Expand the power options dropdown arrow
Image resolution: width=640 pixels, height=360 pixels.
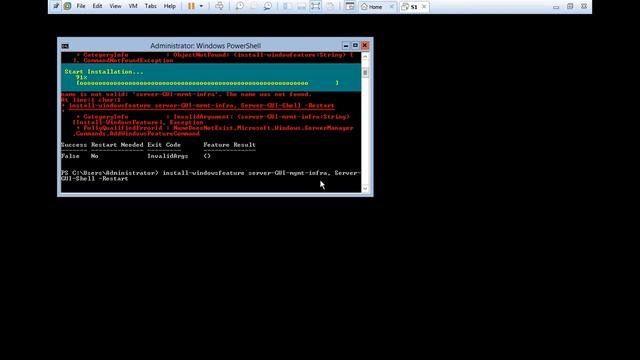coord(201,6)
